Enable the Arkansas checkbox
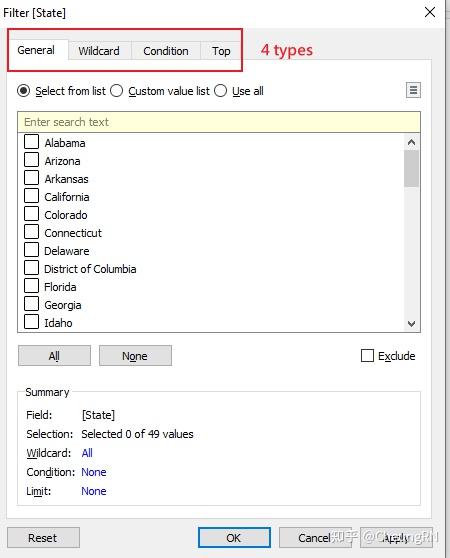Viewport: 450px width, 558px height. tap(31, 178)
